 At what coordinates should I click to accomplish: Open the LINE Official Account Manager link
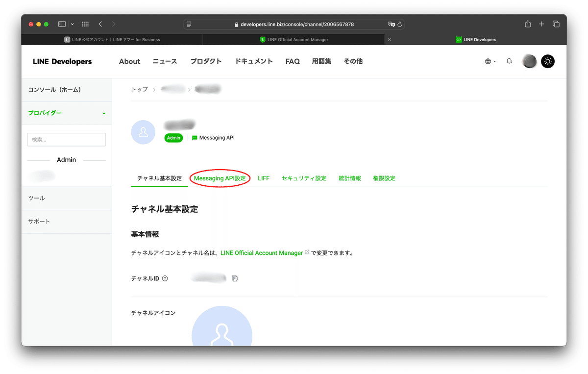(x=261, y=252)
